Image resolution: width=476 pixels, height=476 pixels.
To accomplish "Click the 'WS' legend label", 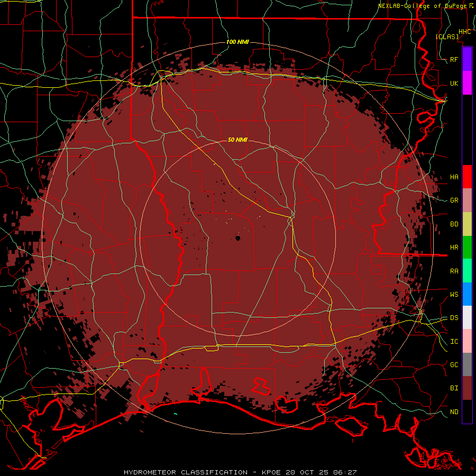I will point(454,295).
